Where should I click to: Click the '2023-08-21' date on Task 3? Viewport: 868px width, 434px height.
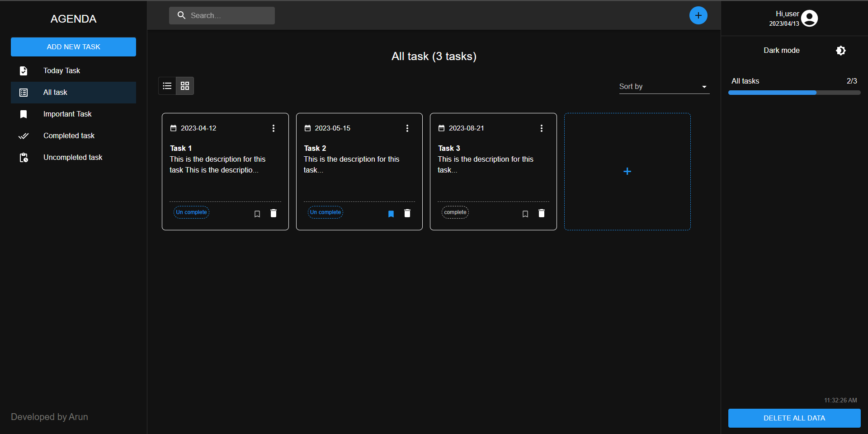466,128
